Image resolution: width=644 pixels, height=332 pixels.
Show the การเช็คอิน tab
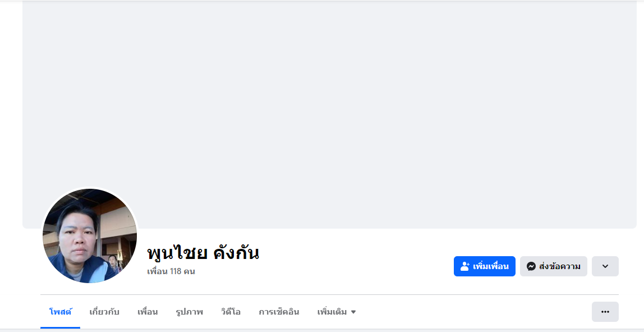[x=279, y=312]
